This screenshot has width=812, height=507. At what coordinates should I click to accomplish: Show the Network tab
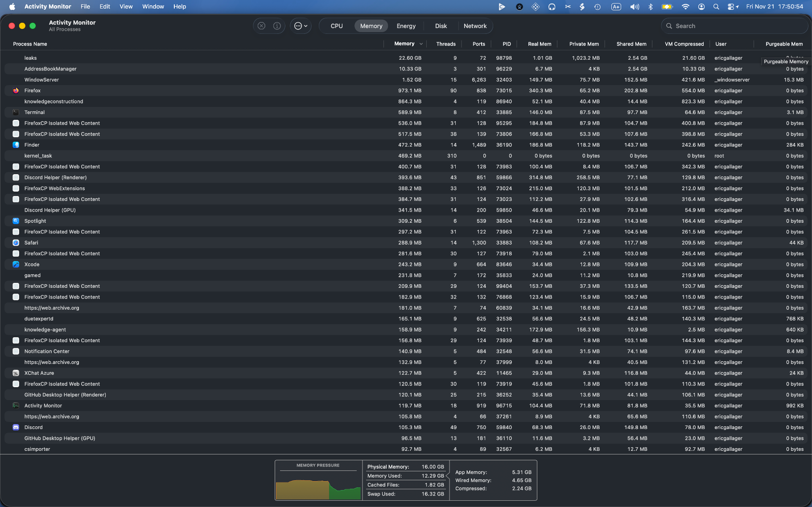475,26
